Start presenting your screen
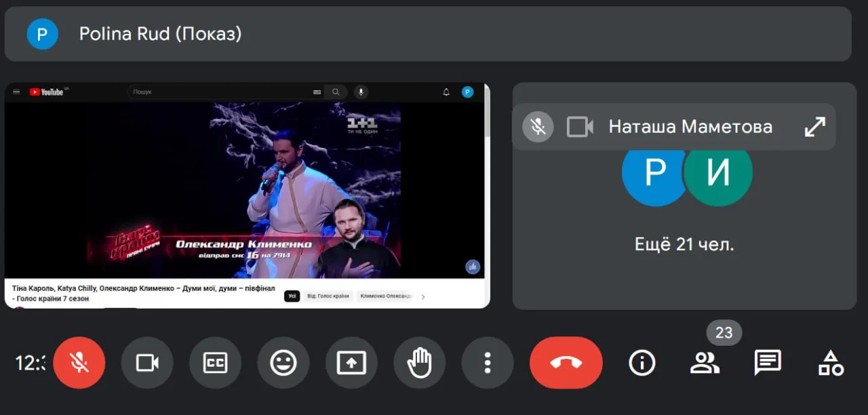 (351, 363)
